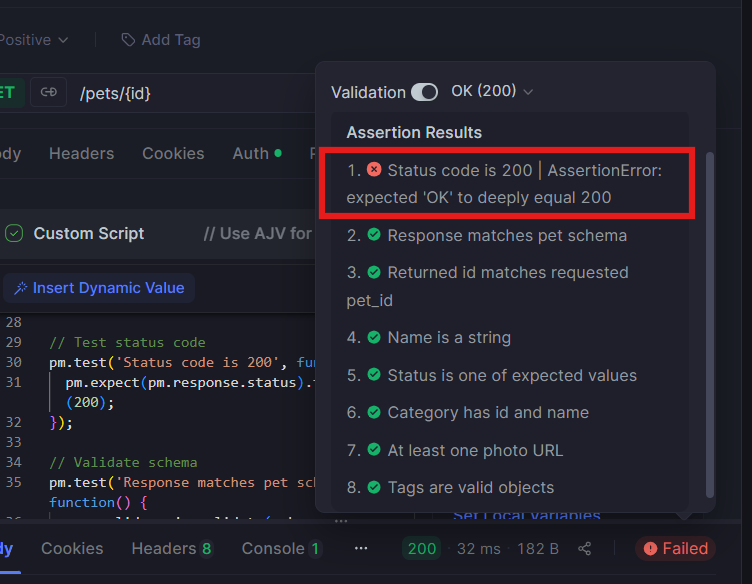Click the '// Use AJV for' script preview text
Viewport: 752px width, 584px height.
tap(258, 234)
